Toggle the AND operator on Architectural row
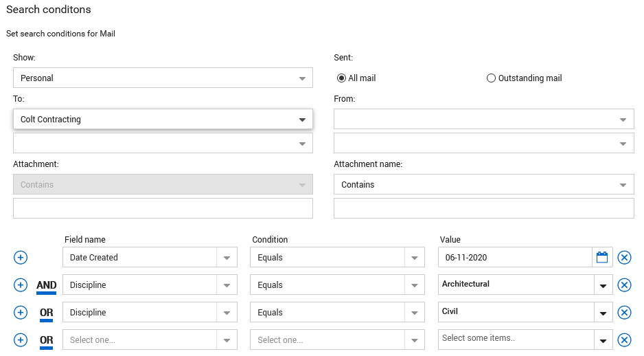The image size is (644, 356). coord(47,286)
